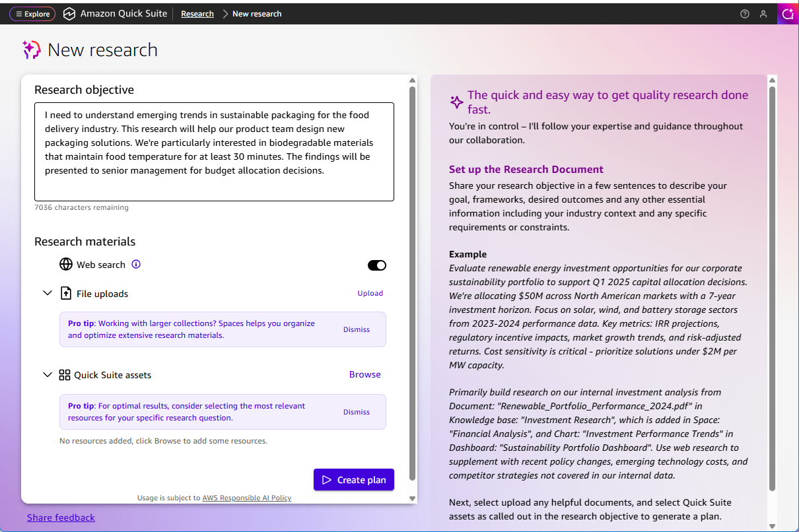Click the Quick Suite assets grid icon
The width and height of the screenshot is (799, 532).
pos(65,375)
